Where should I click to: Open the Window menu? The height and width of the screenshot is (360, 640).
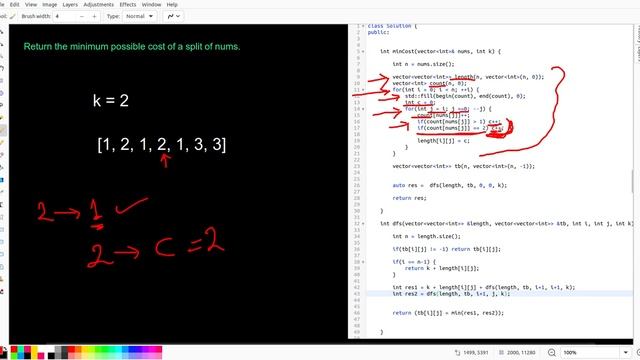coord(151,4)
